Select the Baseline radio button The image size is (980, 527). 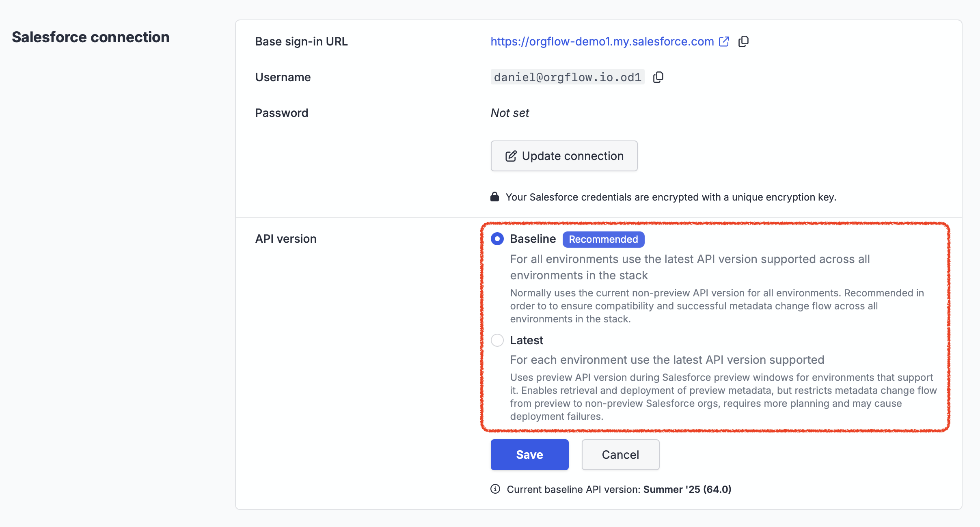click(x=497, y=239)
